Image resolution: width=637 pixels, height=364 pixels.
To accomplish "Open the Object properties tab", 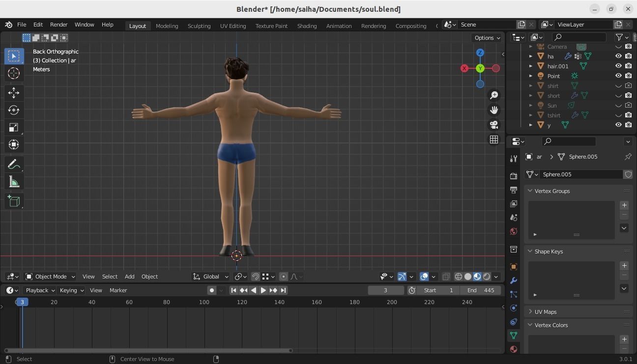I will (x=514, y=267).
